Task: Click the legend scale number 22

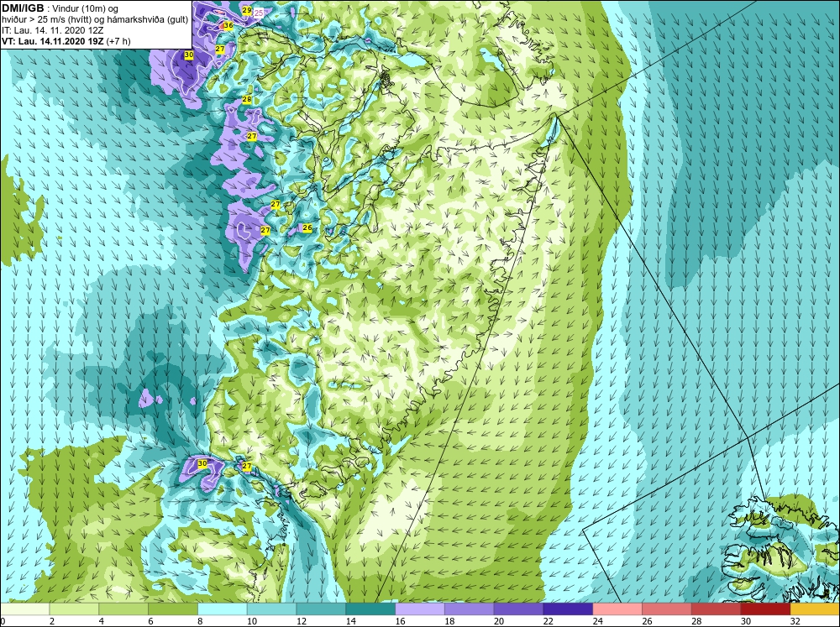Action: [548, 621]
